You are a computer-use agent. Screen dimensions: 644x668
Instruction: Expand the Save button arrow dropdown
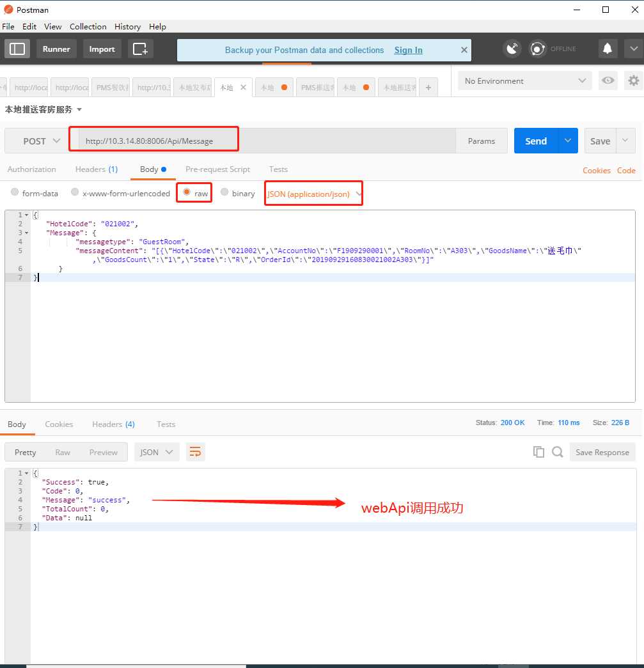pyautogui.click(x=625, y=141)
